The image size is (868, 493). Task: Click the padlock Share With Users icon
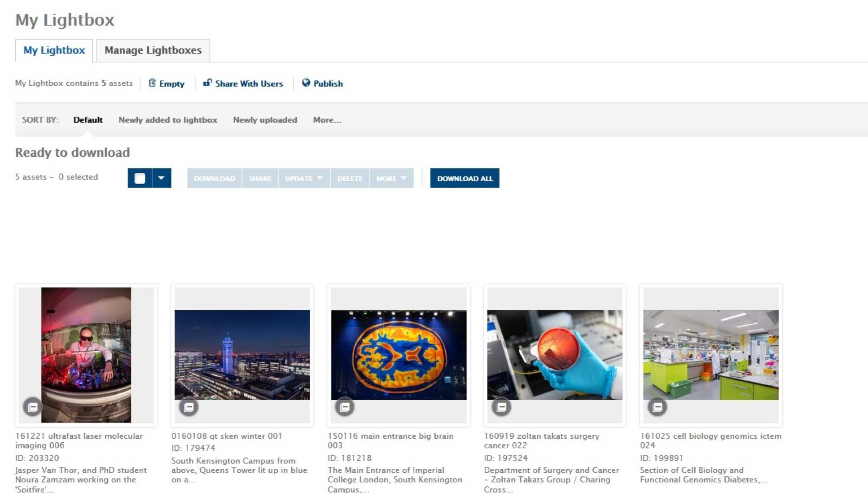207,83
